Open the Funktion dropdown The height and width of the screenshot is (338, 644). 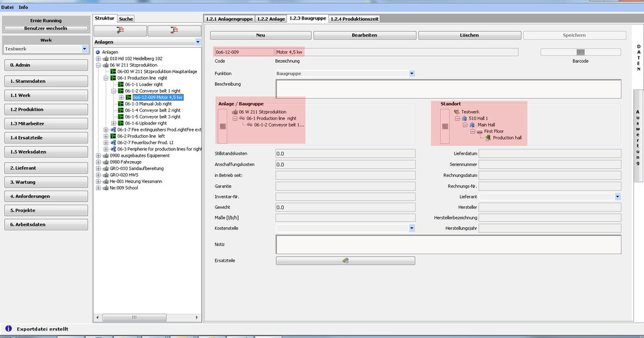411,74
